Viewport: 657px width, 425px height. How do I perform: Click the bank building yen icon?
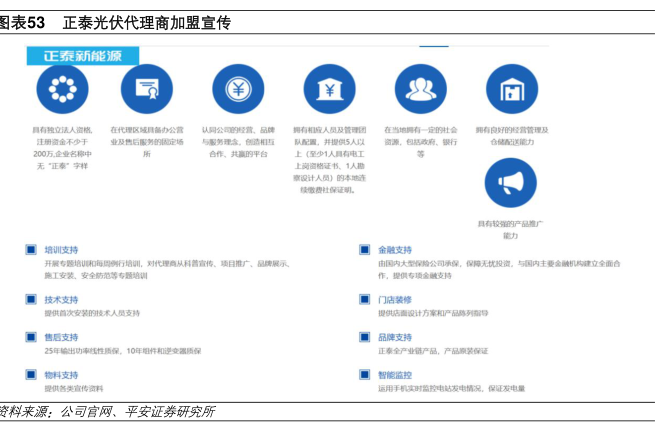coord(329,88)
